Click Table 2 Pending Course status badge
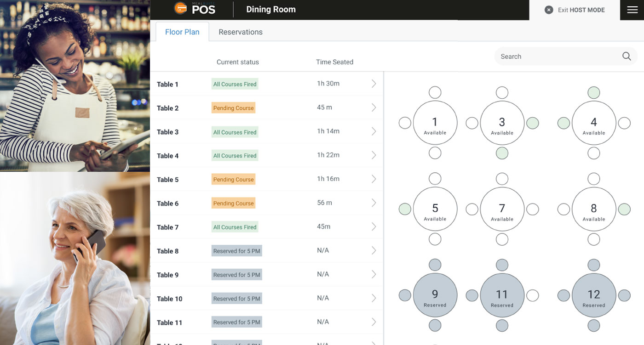This screenshot has width=644, height=345. click(x=233, y=108)
